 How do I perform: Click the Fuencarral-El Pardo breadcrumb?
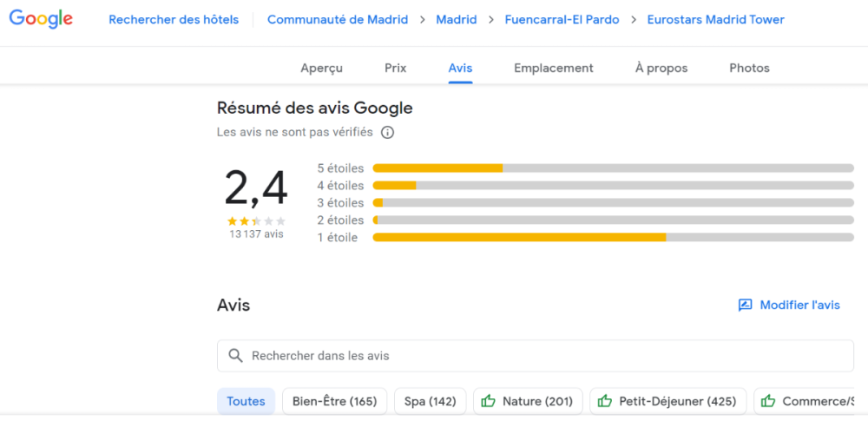(x=562, y=19)
